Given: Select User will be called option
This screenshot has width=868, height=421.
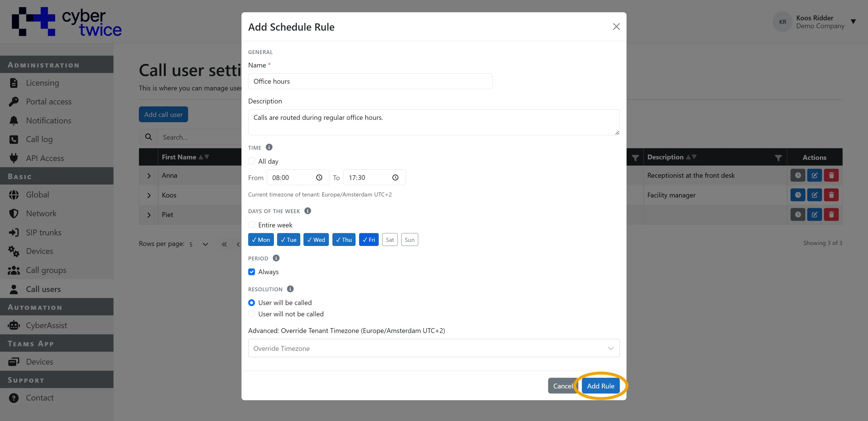Looking at the screenshot, I should (x=251, y=303).
